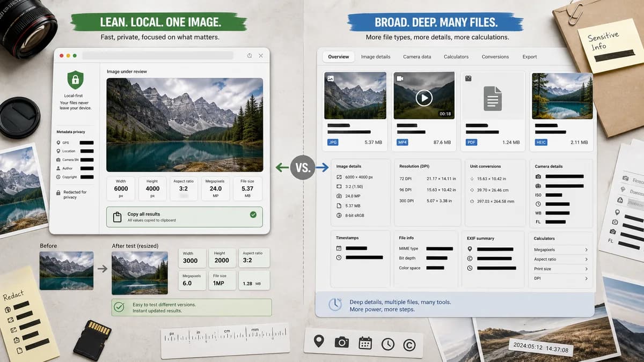The width and height of the screenshot is (644, 362).
Task: Expand the Print size calculator row
Action: tap(561, 269)
